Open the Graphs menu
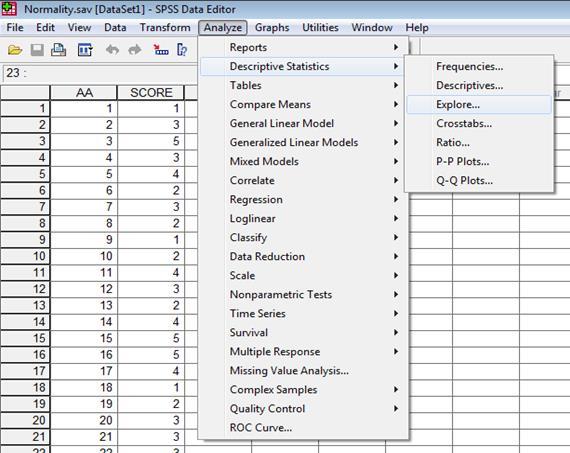The width and height of the screenshot is (570, 453). pyautogui.click(x=272, y=27)
